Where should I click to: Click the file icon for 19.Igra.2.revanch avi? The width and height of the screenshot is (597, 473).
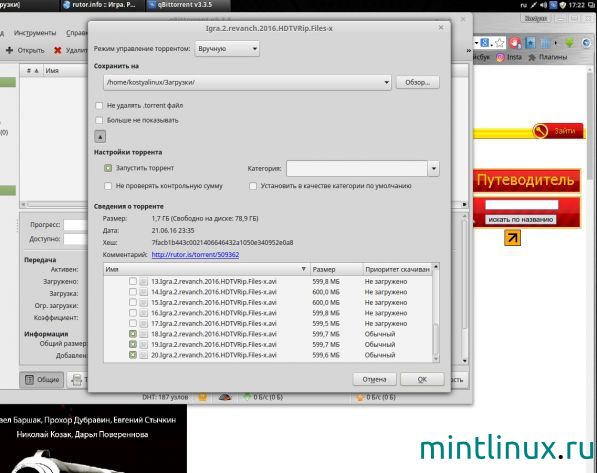[x=144, y=345]
